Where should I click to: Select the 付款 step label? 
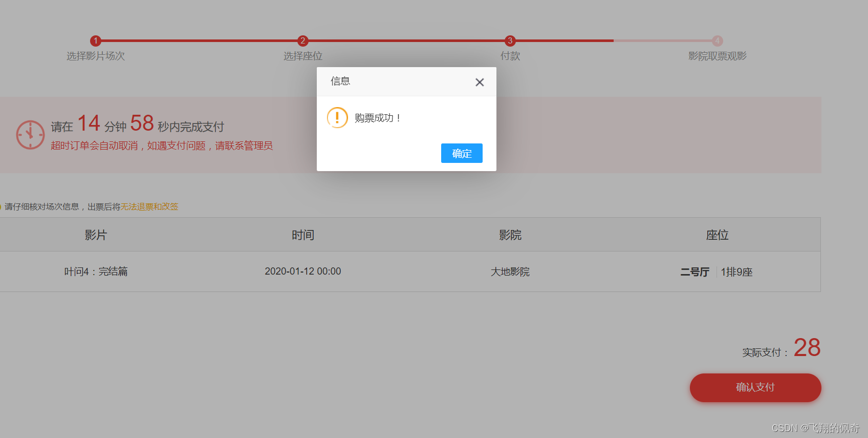510,56
